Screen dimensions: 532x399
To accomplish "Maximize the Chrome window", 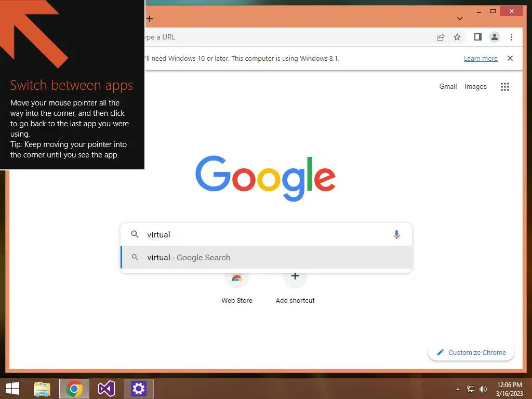I will (493, 11).
